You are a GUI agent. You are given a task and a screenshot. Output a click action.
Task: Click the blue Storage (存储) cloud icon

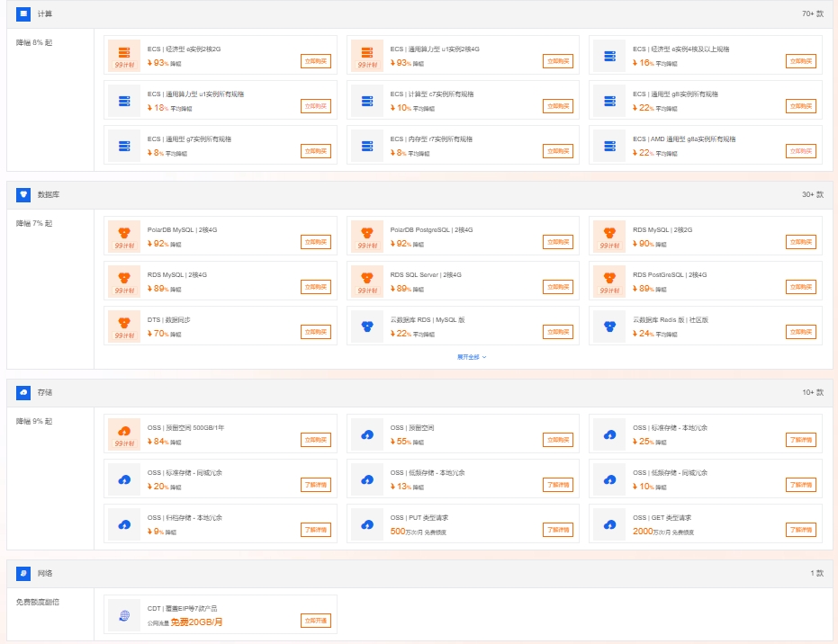23,392
